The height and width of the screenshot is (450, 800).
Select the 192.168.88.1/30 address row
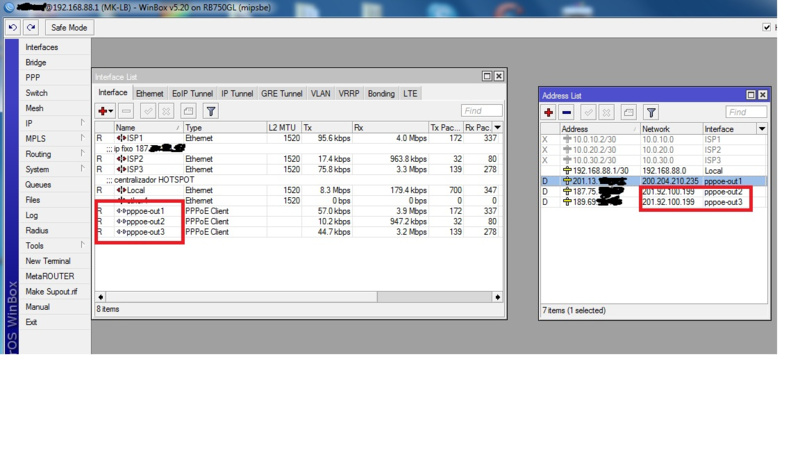654,171
